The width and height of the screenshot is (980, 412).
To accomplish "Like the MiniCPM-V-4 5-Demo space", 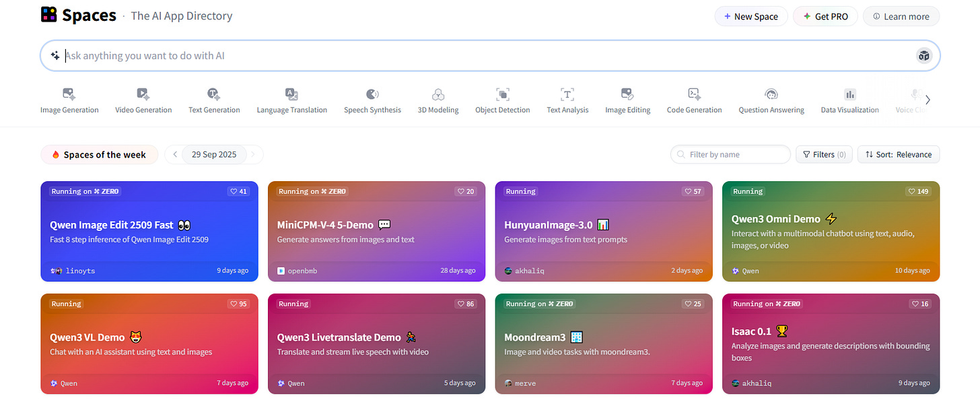I will click(x=466, y=191).
